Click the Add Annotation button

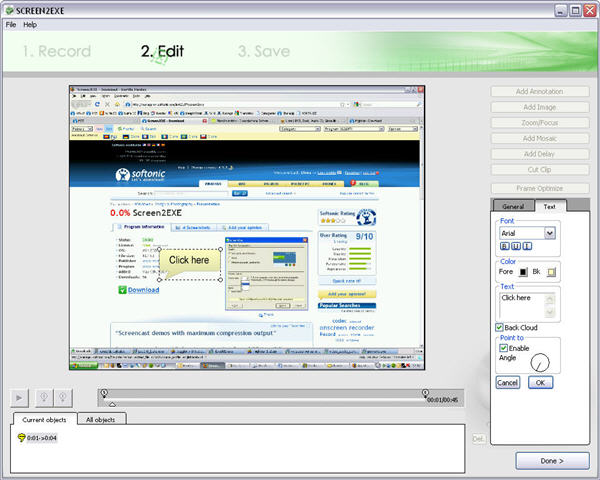pyautogui.click(x=540, y=91)
